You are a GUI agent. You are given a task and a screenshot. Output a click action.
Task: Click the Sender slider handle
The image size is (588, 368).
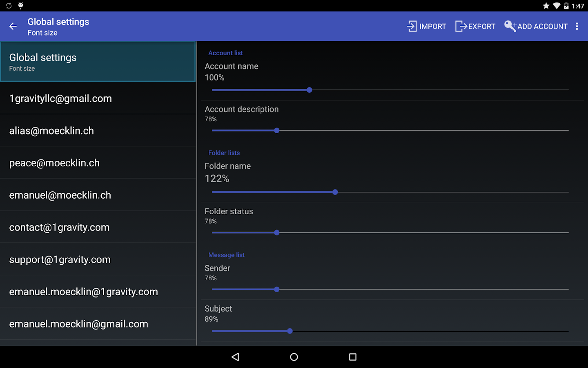277,289
